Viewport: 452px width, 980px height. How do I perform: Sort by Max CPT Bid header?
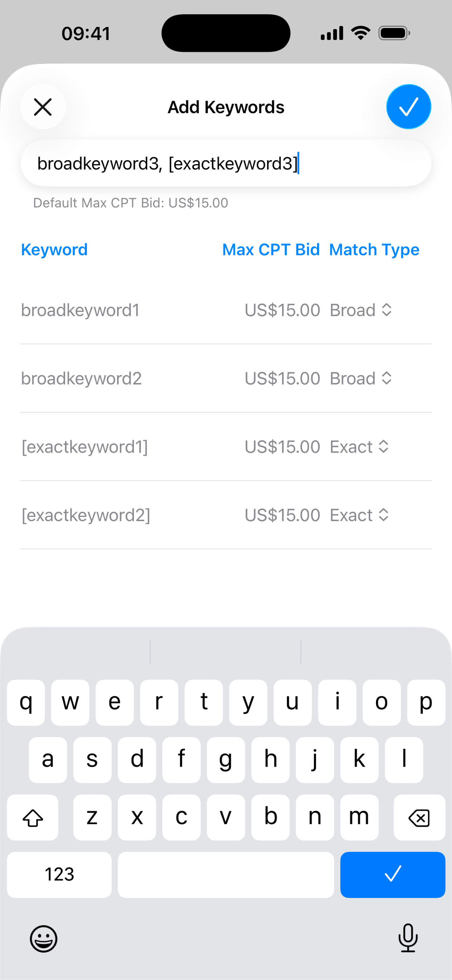270,250
